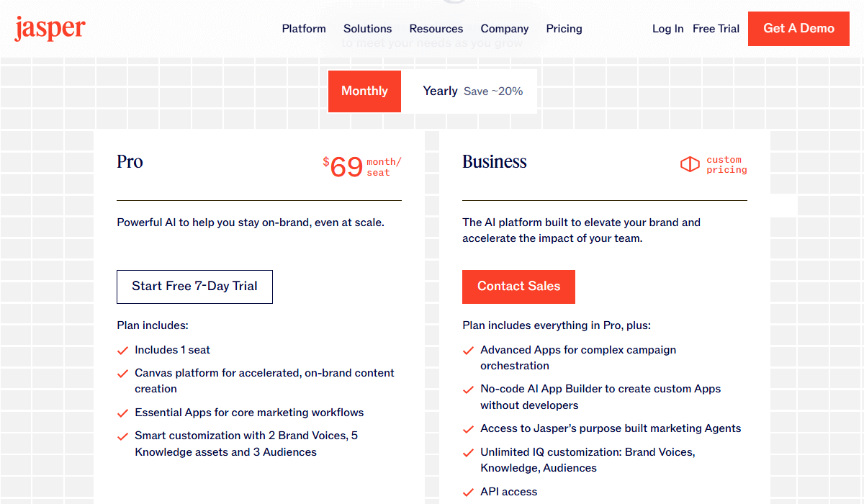Open the Log In link
The image size is (864, 504).
tap(667, 29)
